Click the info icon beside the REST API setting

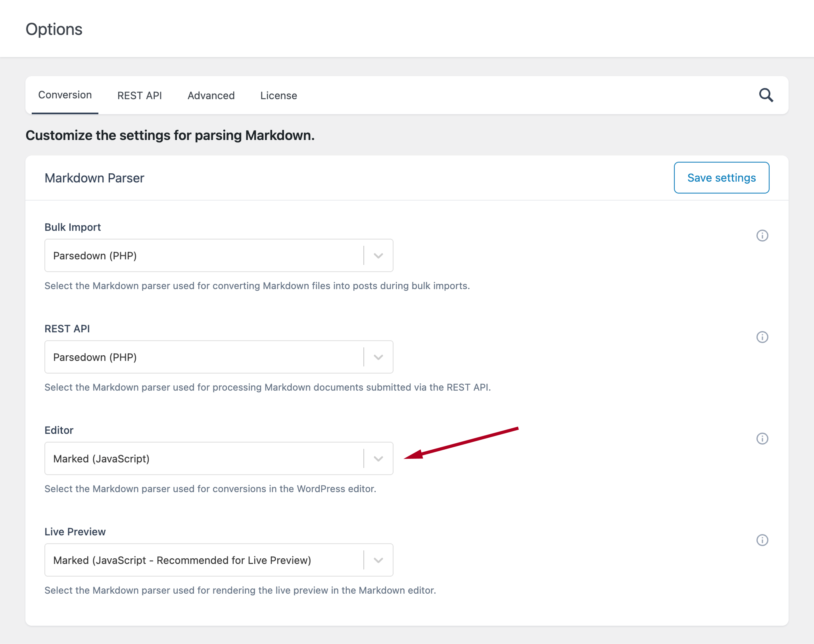coord(762,337)
